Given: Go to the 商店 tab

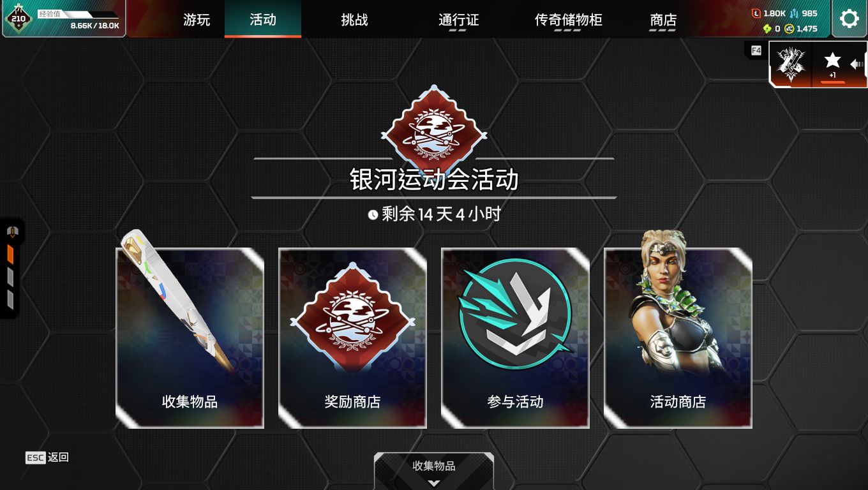Looking at the screenshot, I should click(663, 20).
